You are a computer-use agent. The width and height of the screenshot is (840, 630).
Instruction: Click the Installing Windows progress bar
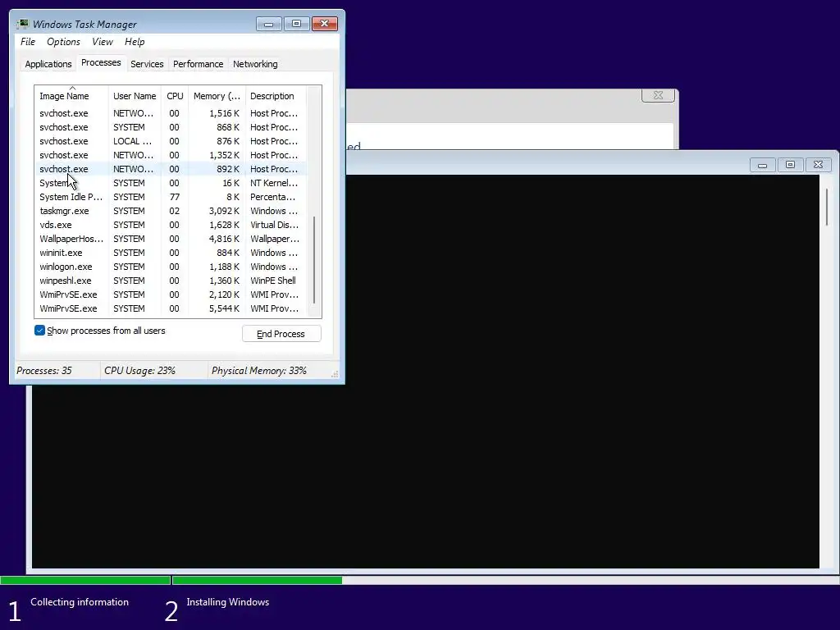coord(505,580)
